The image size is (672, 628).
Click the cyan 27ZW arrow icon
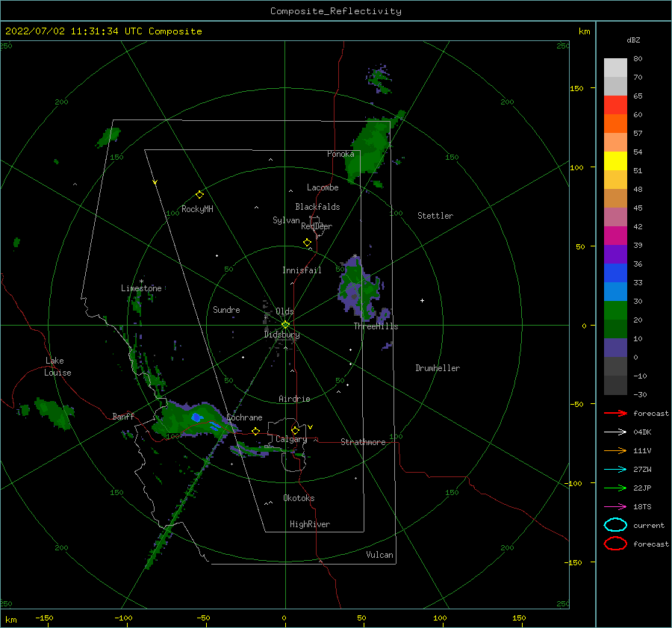click(615, 470)
